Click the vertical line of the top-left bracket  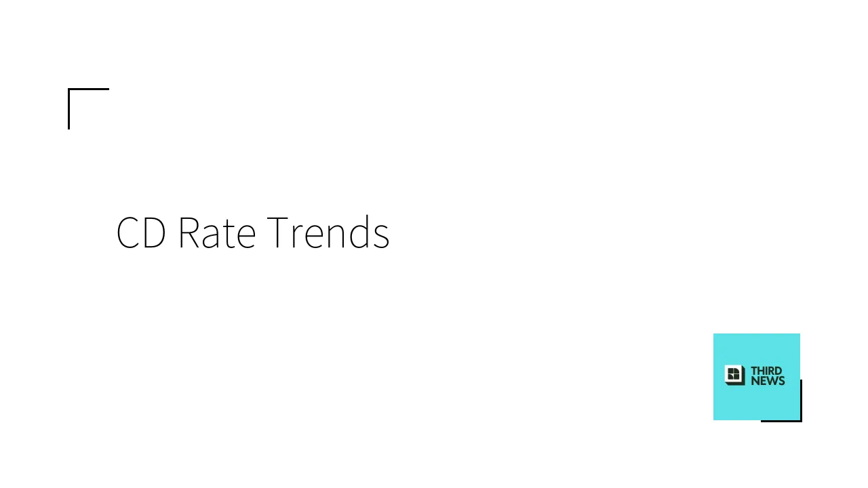(68, 112)
